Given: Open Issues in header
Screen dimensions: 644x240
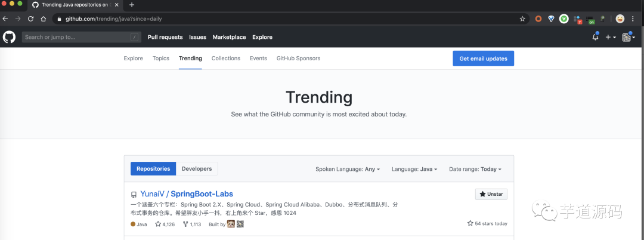Looking at the screenshot, I should [x=197, y=37].
